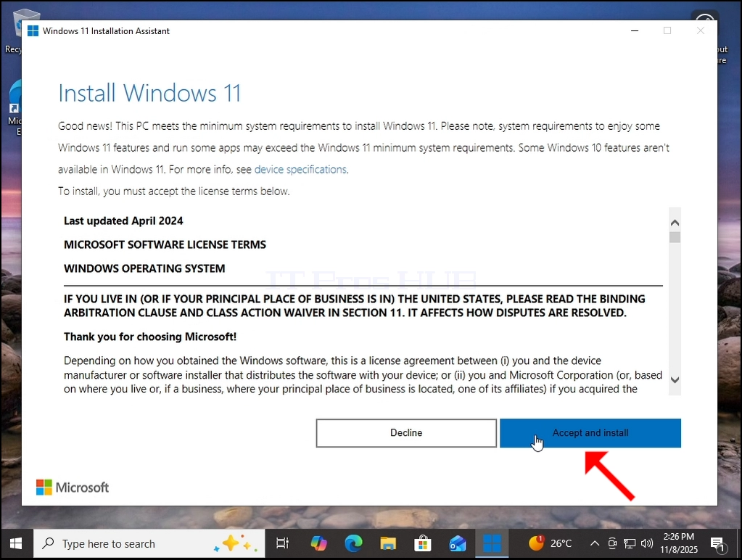This screenshot has height=560, width=742.
Task: Open Microsoft Edge from taskbar
Action: click(353, 544)
